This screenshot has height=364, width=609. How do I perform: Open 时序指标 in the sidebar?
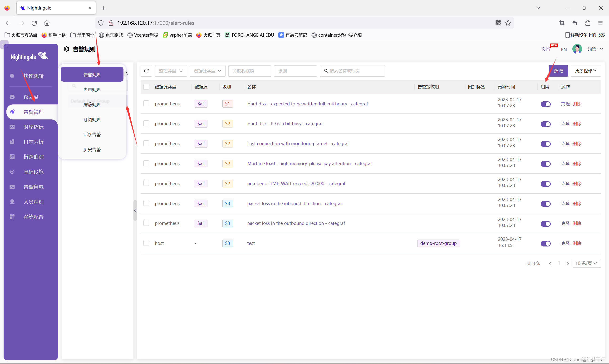click(x=33, y=127)
